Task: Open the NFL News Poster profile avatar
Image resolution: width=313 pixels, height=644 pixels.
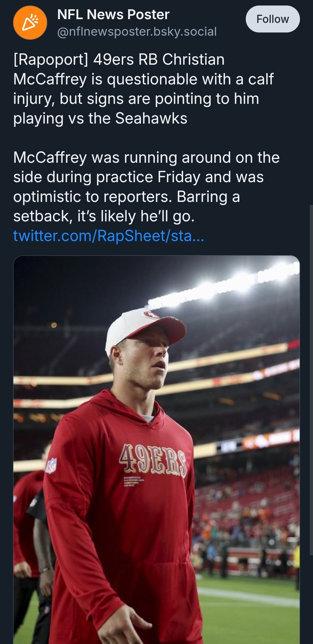Action: [30, 23]
